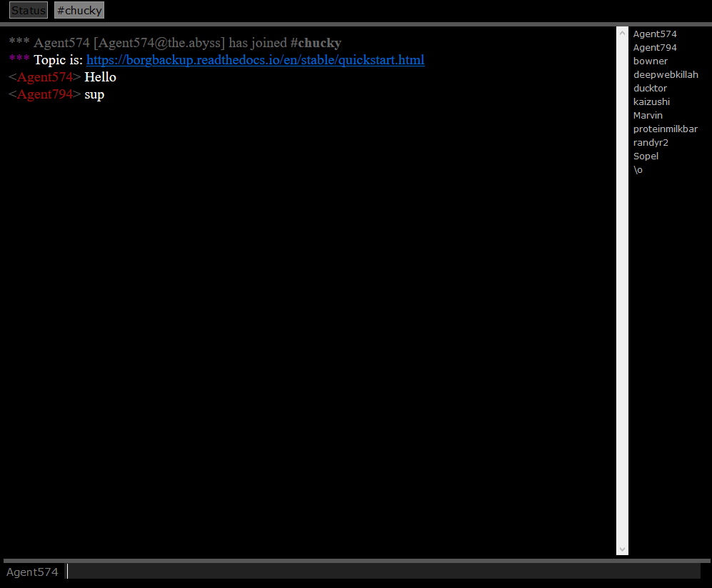Select the \o user in nick list
712x588 pixels.
tap(638, 170)
